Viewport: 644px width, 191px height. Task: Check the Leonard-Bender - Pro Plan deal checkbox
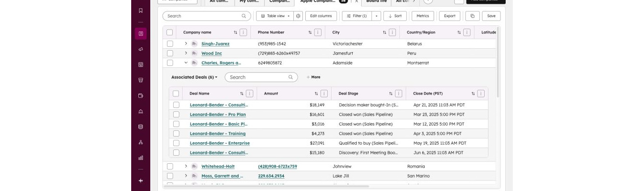(x=176, y=115)
